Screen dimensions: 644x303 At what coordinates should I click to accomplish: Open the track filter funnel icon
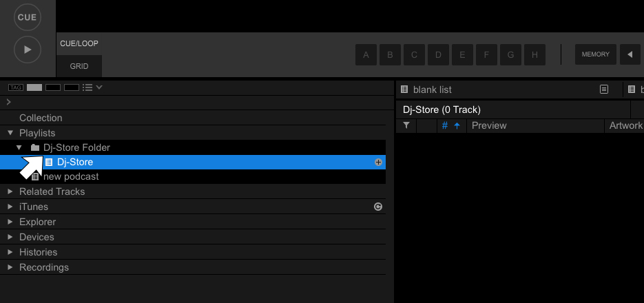(406, 125)
